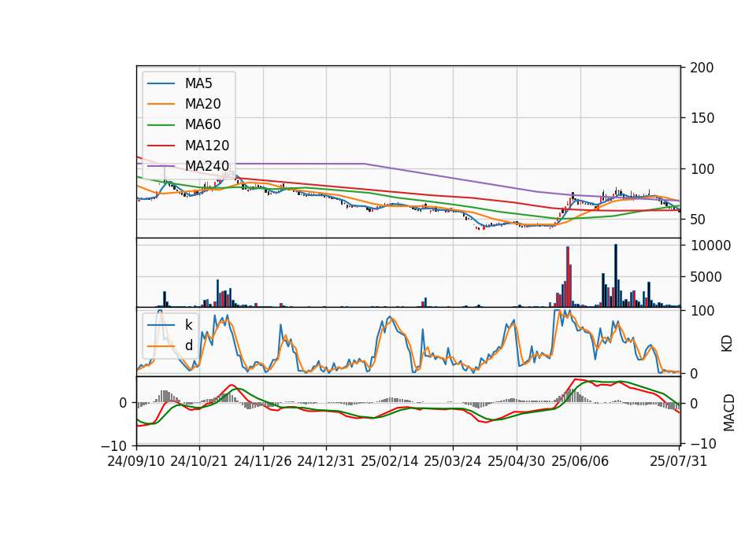
Task: Click the 200 price axis value
Action: (702, 68)
